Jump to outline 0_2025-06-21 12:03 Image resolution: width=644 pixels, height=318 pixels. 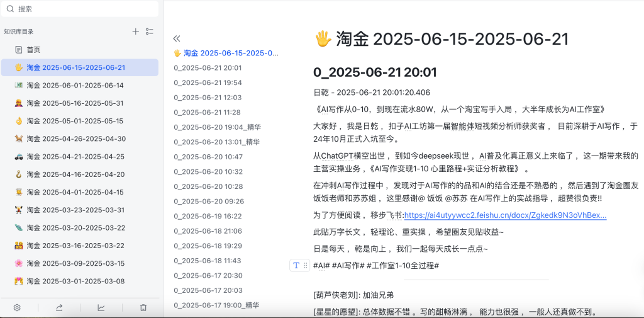(208, 98)
